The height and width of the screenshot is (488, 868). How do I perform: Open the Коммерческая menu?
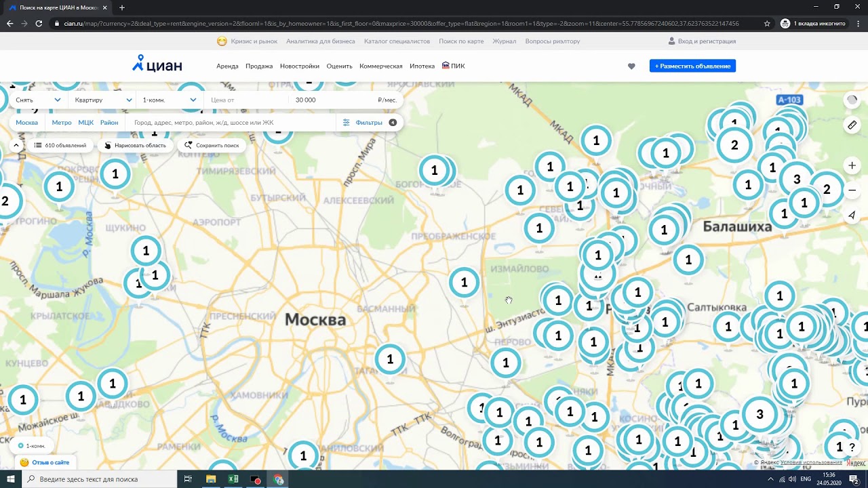[x=381, y=66]
